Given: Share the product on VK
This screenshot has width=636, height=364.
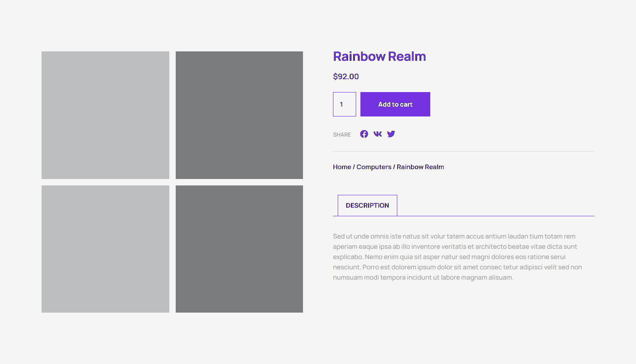Looking at the screenshot, I should (x=378, y=134).
